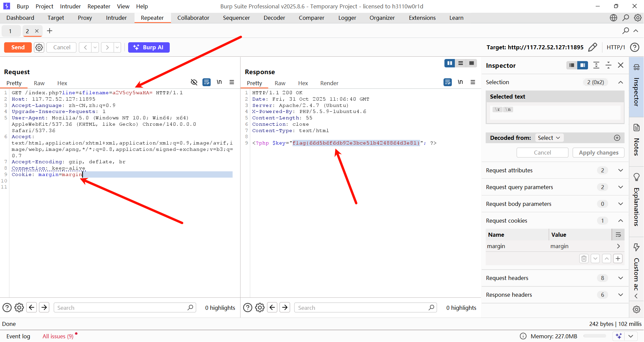The height and width of the screenshot is (342, 644).
Task: Dock Inspector layout right option
Action: [x=583, y=65]
